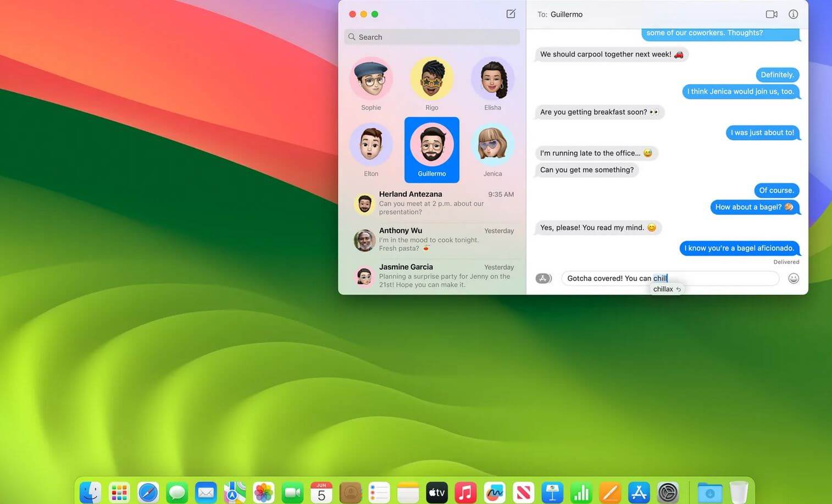Click the 'Guillermo' recipient name in To field
This screenshot has height=504, width=832.
coord(566,14)
